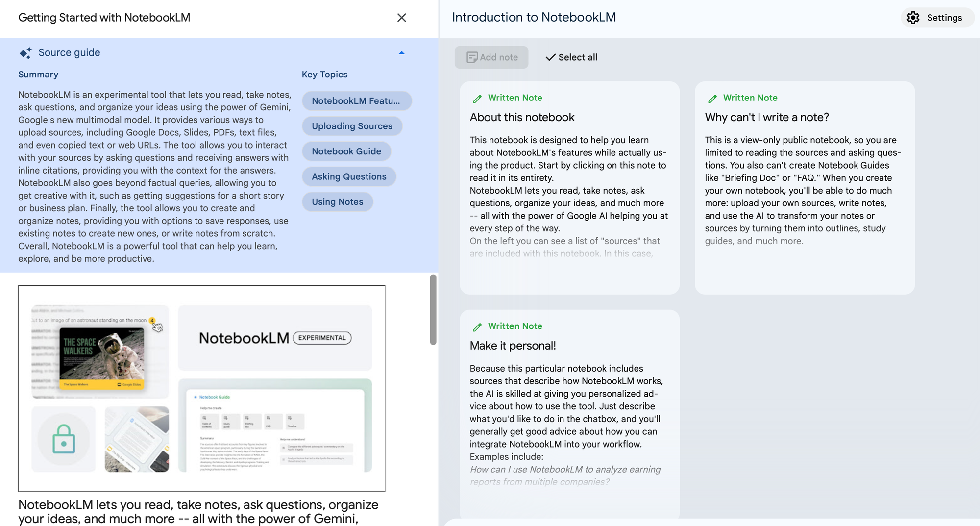Select the Uploading Sources topic chip
980x526 pixels.
point(352,126)
